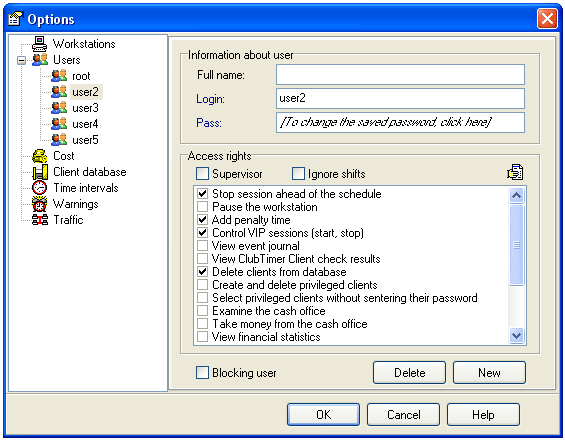The width and height of the screenshot is (565, 441).
Task: Uncheck Add penalty time right
Action: 203,220
